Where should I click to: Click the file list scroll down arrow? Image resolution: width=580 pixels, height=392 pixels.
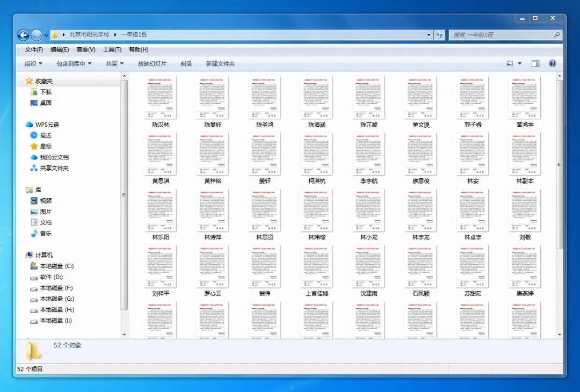560,335
